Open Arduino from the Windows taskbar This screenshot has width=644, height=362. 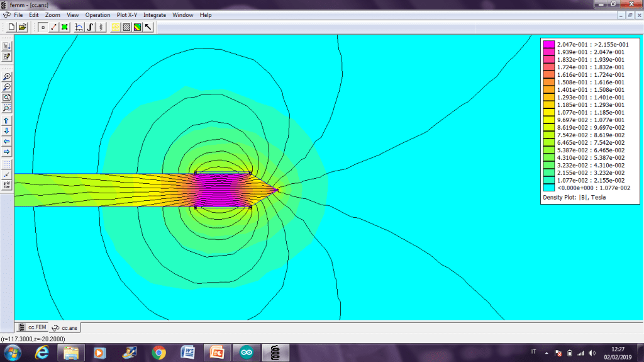(x=245, y=352)
